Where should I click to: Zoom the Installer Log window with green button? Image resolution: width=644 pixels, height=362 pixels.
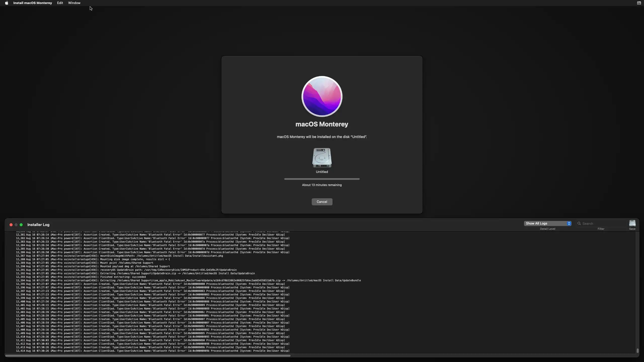(21, 225)
